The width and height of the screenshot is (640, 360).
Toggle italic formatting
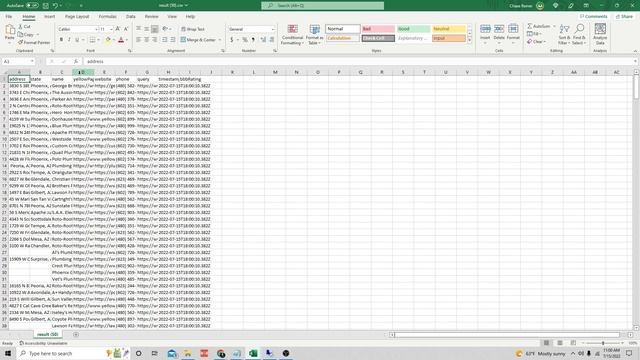click(69, 40)
